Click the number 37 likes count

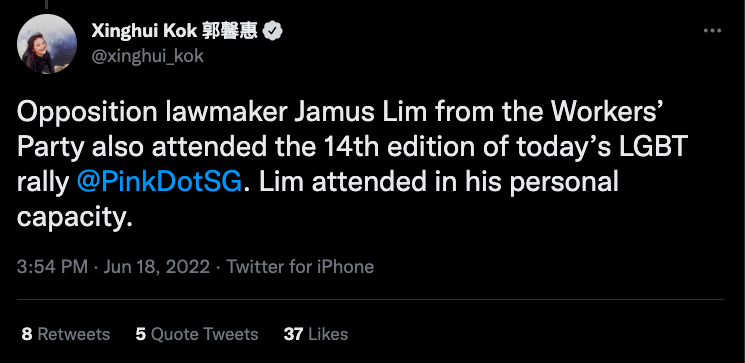point(294,334)
